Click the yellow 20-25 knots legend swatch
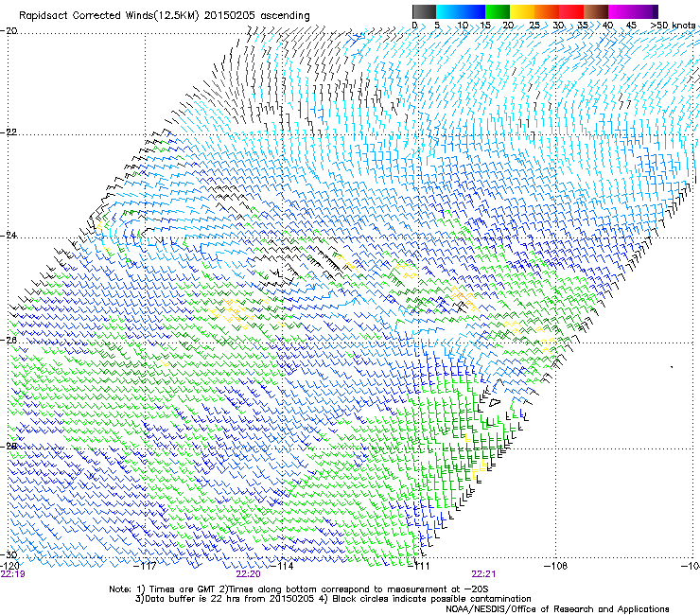Viewport: 700px width, 615px height. [x=522, y=11]
